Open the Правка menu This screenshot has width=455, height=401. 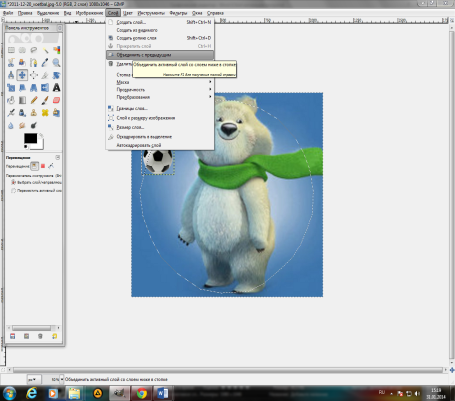click(25, 13)
